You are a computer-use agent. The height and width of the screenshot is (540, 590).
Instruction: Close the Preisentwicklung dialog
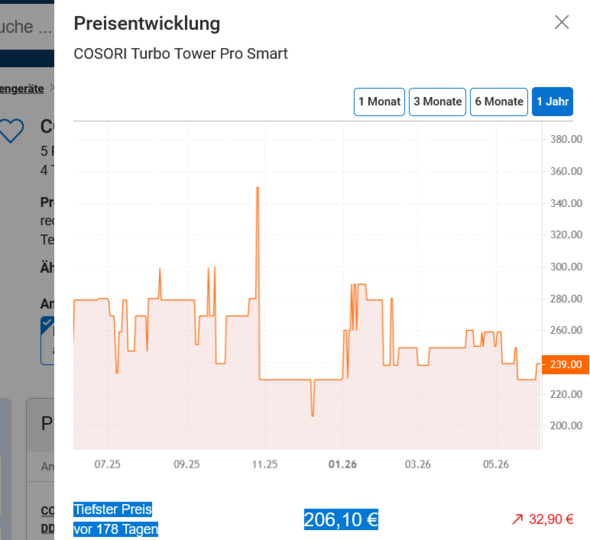[x=561, y=22]
